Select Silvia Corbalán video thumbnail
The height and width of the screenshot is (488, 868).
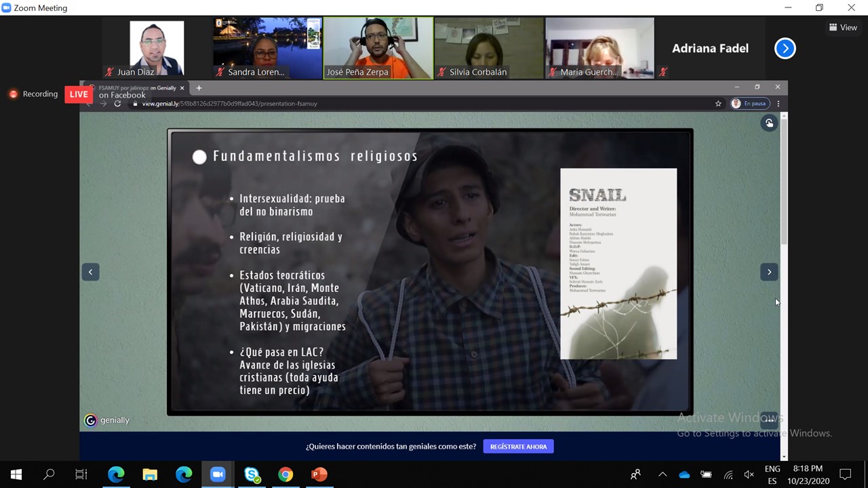click(489, 48)
